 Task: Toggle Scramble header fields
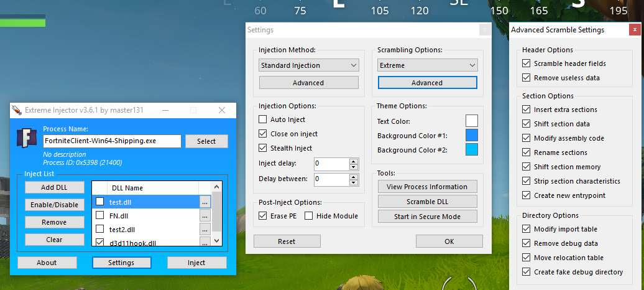click(x=526, y=63)
